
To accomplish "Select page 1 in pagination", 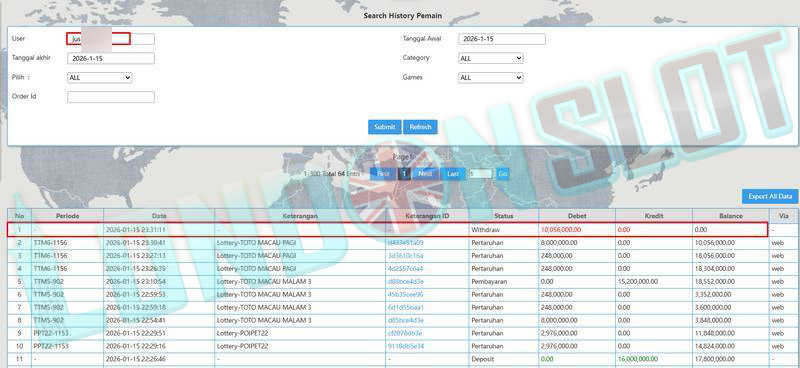I will point(404,174).
